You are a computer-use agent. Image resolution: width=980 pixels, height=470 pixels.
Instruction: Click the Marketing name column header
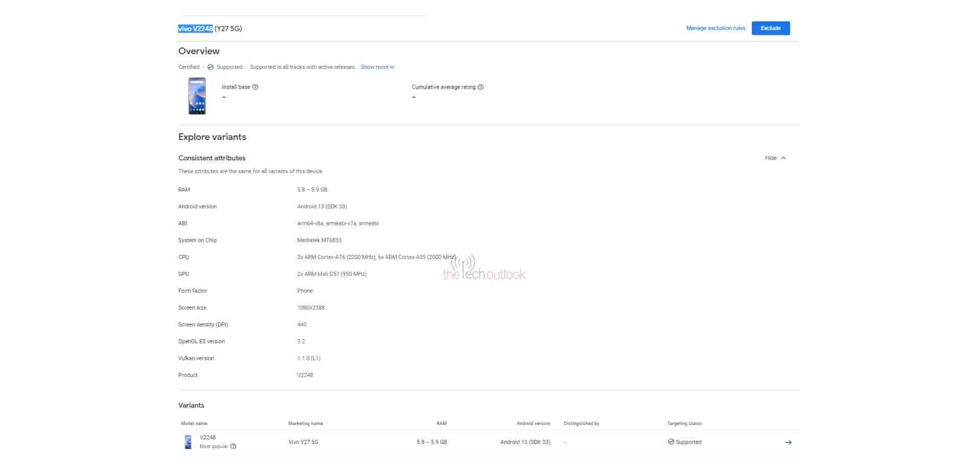[305, 424]
